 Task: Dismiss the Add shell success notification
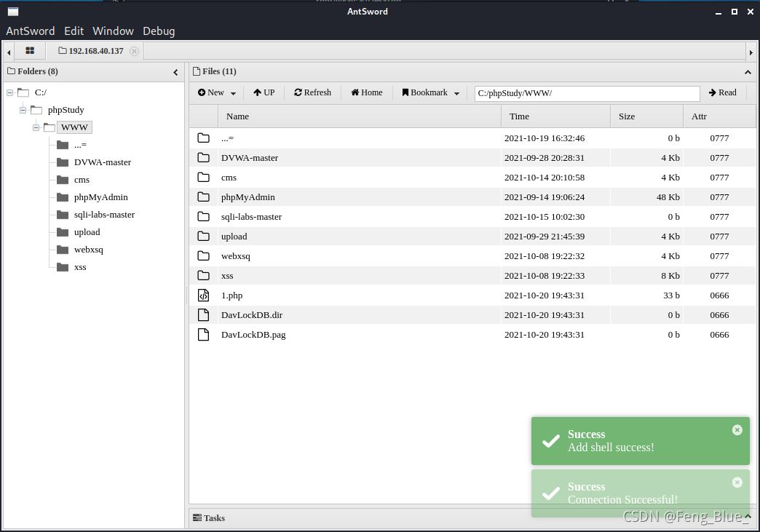click(737, 430)
